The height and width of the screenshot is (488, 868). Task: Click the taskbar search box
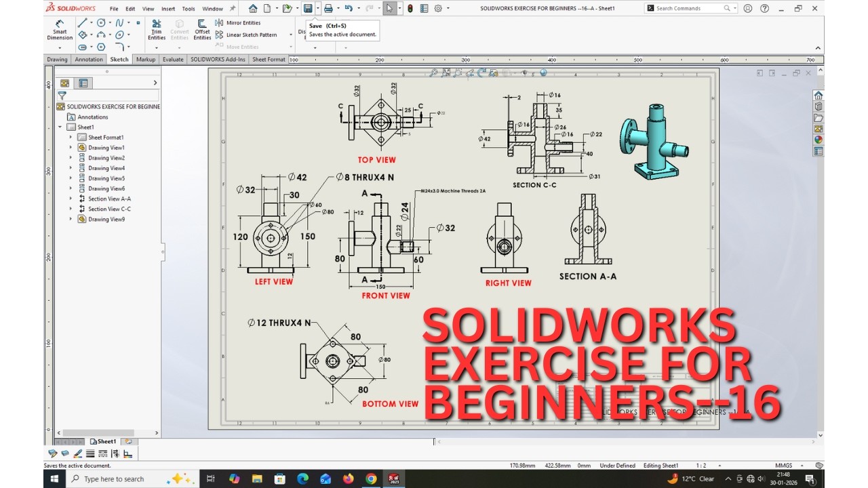pyautogui.click(x=132, y=479)
